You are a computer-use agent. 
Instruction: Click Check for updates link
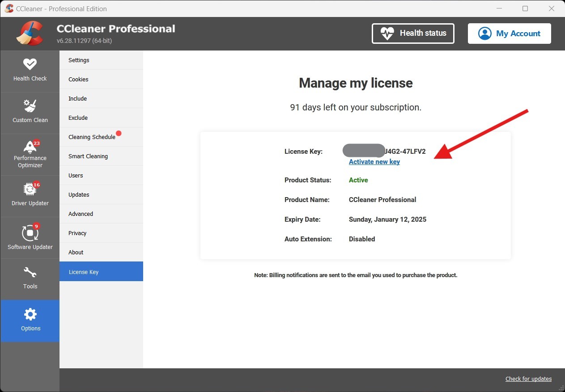(528, 379)
